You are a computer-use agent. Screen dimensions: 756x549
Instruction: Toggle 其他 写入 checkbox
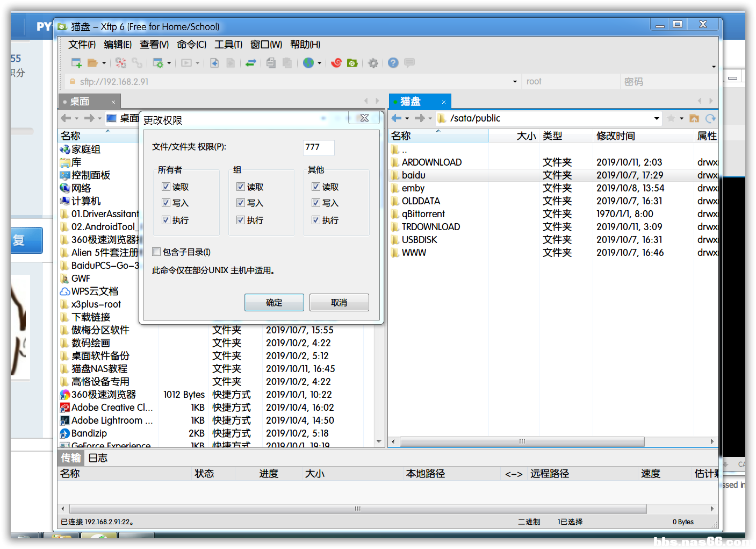[x=316, y=203]
